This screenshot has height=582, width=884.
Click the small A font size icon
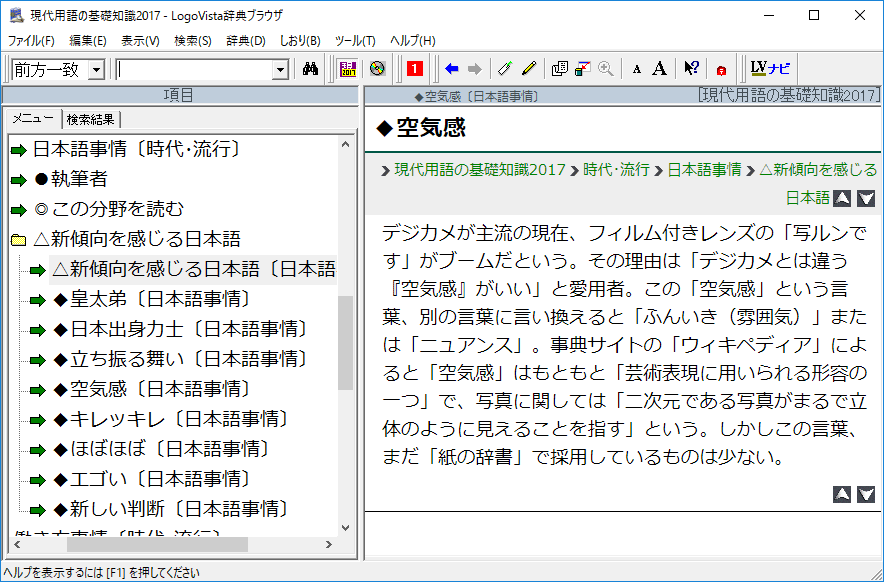tap(637, 69)
